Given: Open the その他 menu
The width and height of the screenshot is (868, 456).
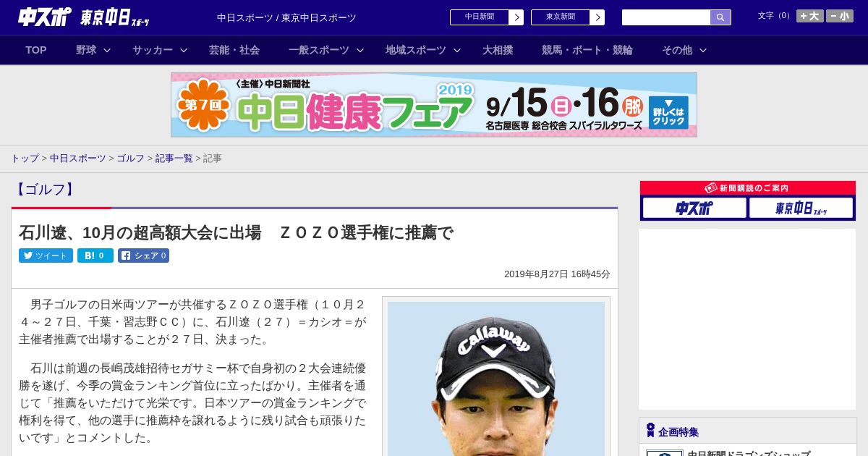Looking at the screenshot, I should [677, 50].
